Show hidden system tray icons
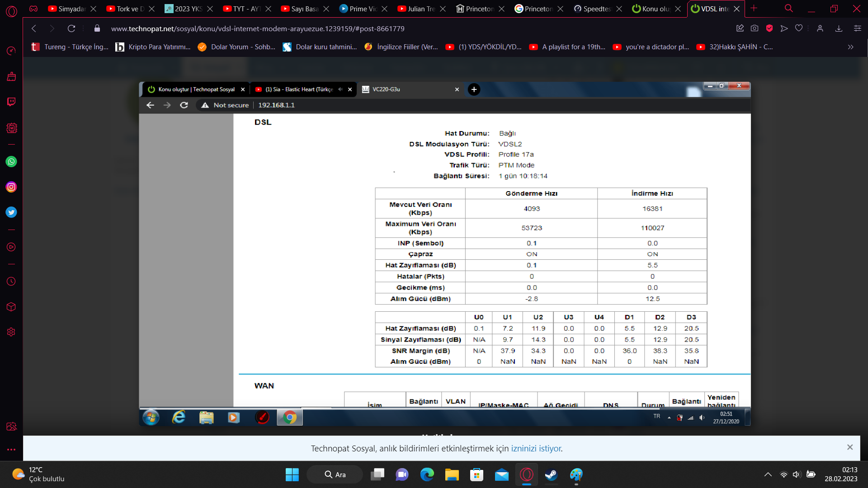Screen dimensions: 868x488 (x=768, y=474)
